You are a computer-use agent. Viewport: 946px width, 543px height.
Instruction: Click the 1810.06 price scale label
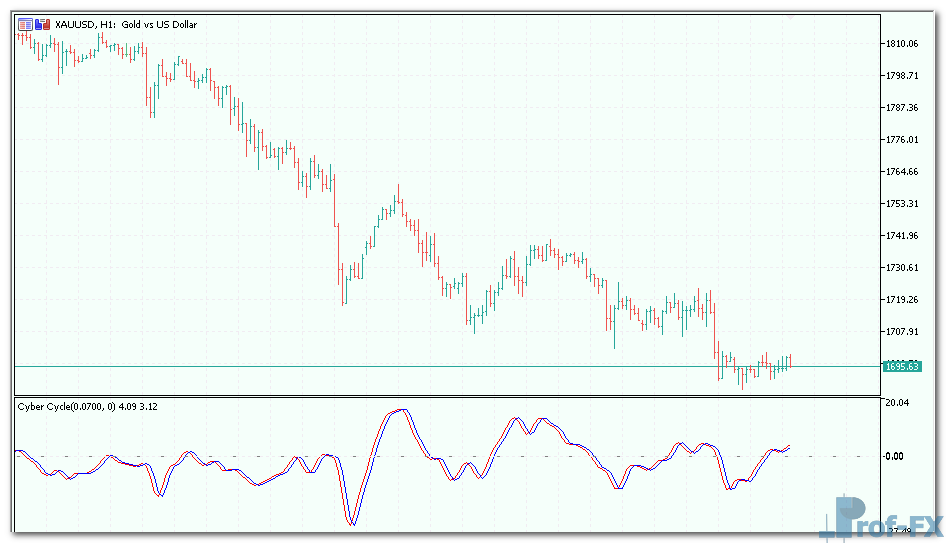(901, 44)
